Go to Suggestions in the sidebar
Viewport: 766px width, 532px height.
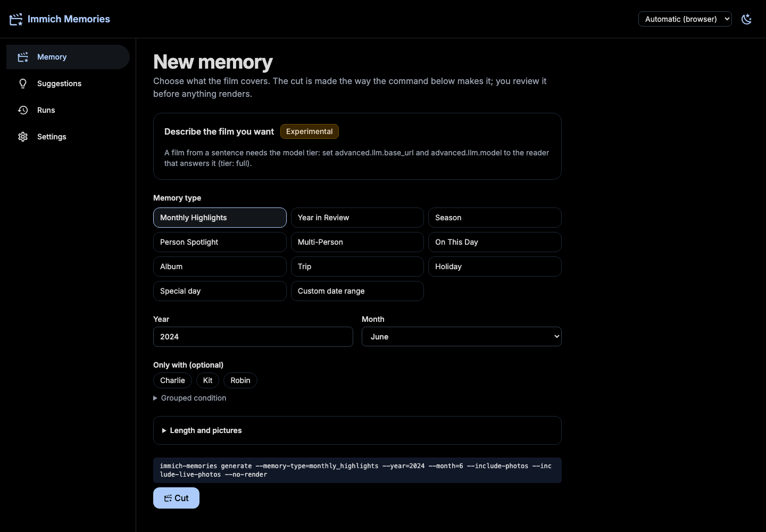pyautogui.click(x=68, y=84)
